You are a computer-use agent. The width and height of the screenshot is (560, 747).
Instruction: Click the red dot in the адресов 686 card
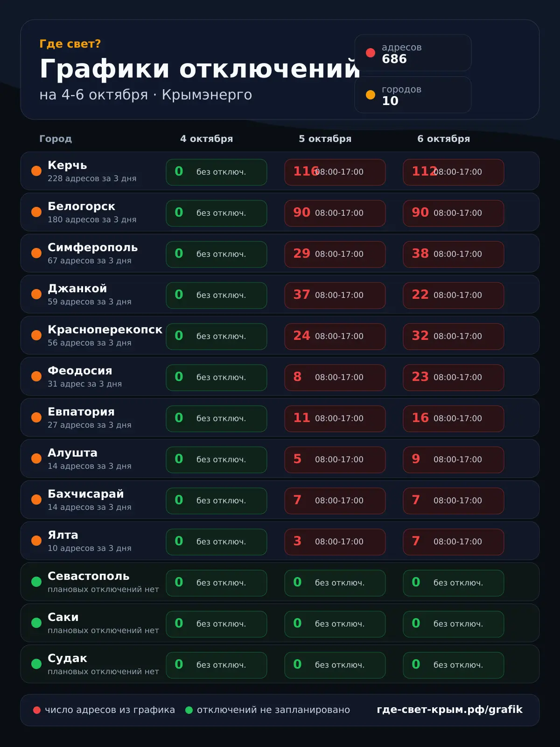[x=371, y=53]
